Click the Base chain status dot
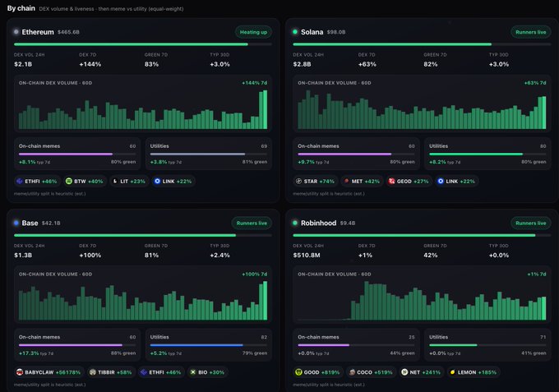 [16, 223]
